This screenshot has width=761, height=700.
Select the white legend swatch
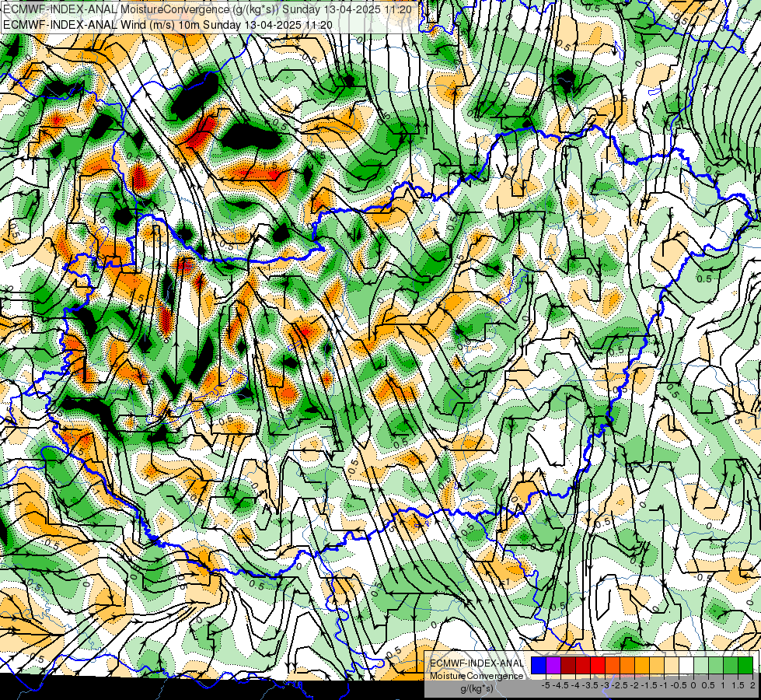[x=686, y=665]
